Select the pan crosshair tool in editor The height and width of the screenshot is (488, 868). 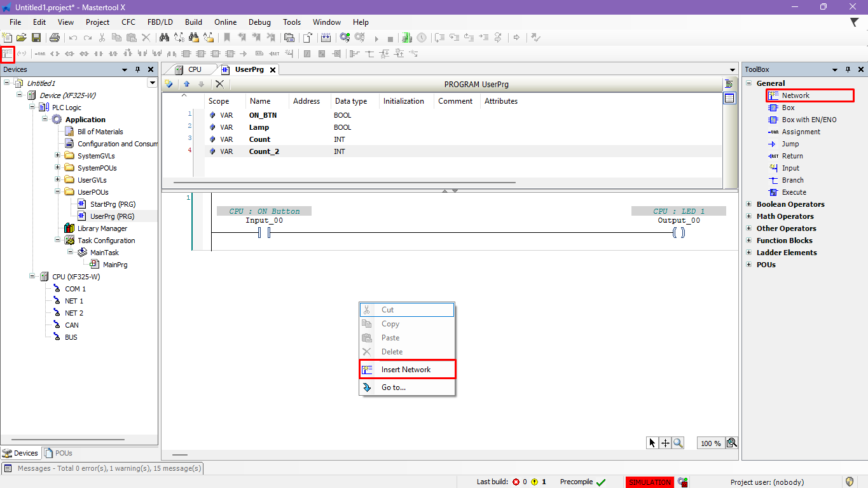coord(665,443)
